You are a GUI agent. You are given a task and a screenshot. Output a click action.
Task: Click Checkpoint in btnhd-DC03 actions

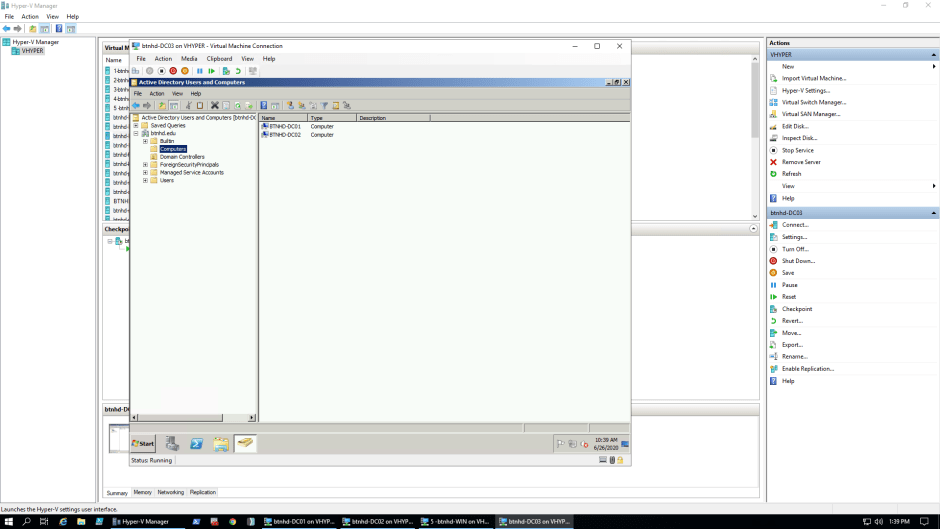pos(797,309)
